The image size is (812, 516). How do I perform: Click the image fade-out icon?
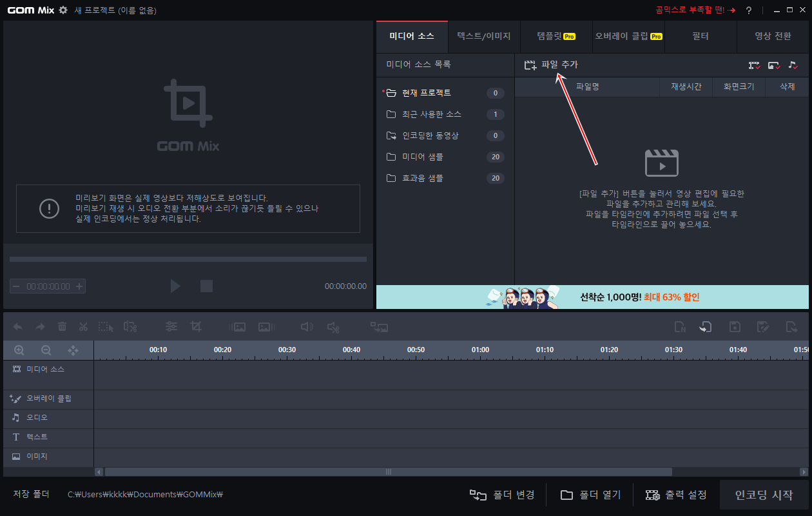pyautogui.click(x=267, y=327)
